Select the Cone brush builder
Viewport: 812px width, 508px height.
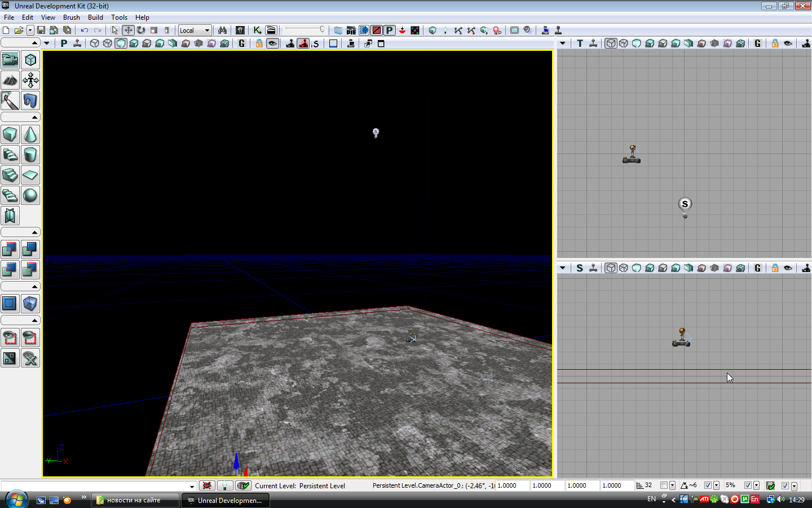tap(30, 134)
